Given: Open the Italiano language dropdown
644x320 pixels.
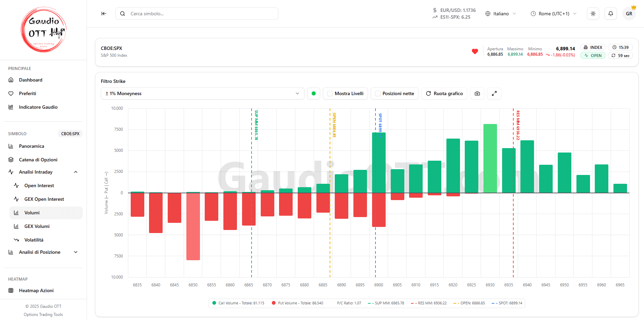Looking at the screenshot, I should (501, 14).
